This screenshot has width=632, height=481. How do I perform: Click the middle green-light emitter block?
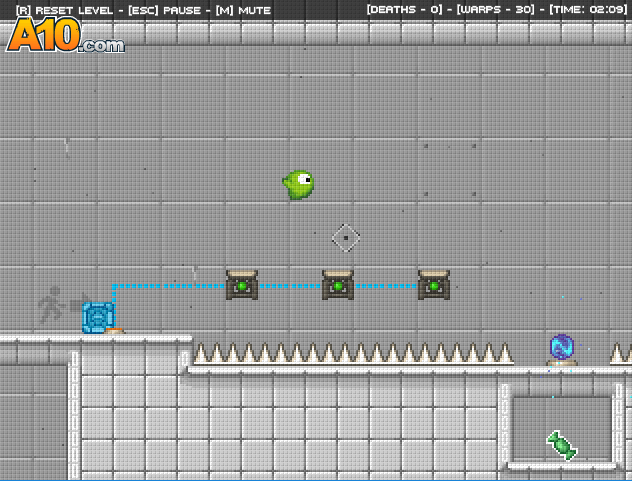(x=338, y=285)
